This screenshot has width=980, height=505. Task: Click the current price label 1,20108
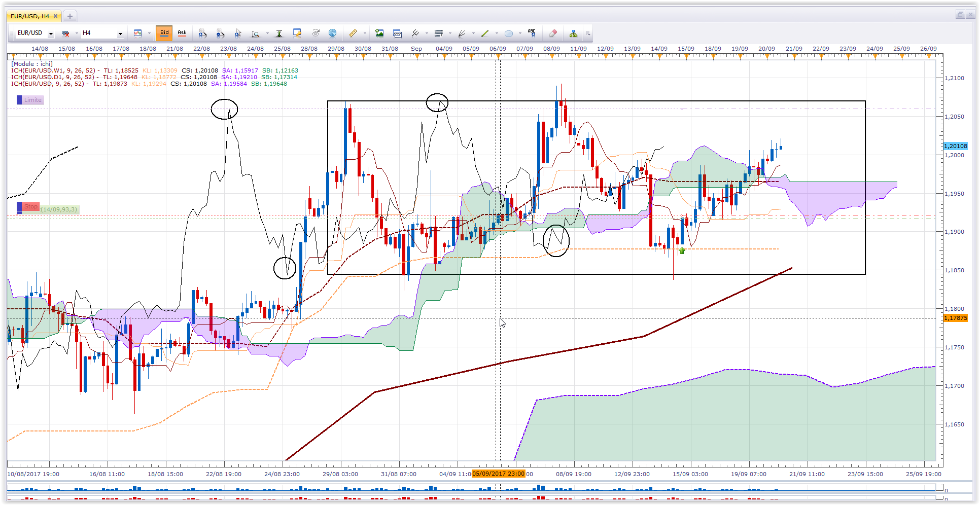click(x=956, y=146)
